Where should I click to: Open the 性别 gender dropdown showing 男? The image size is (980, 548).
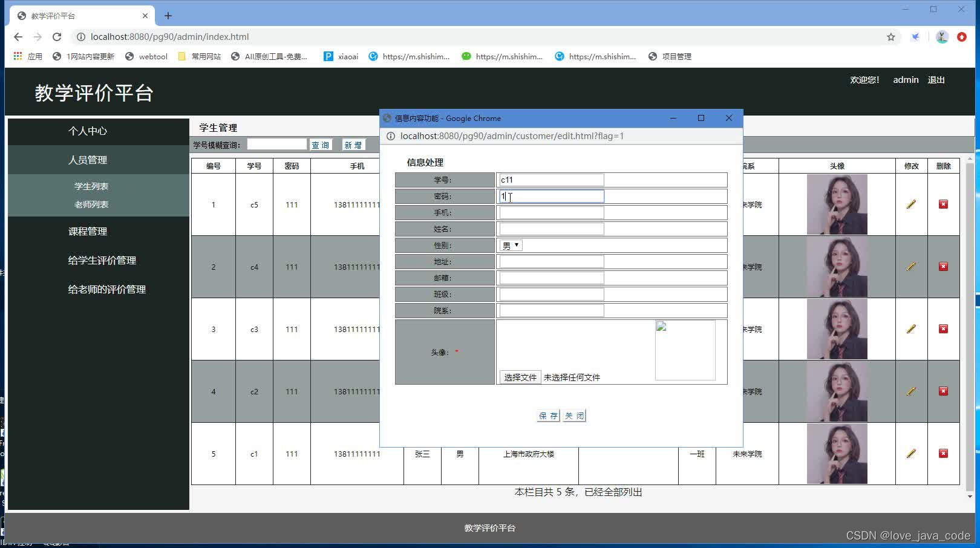pyautogui.click(x=510, y=245)
